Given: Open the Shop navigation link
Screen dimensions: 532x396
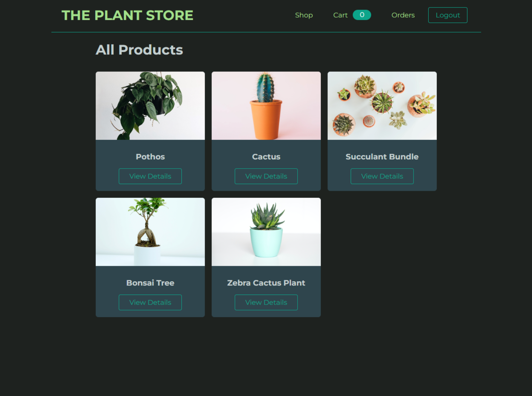Looking at the screenshot, I should click(x=304, y=15).
